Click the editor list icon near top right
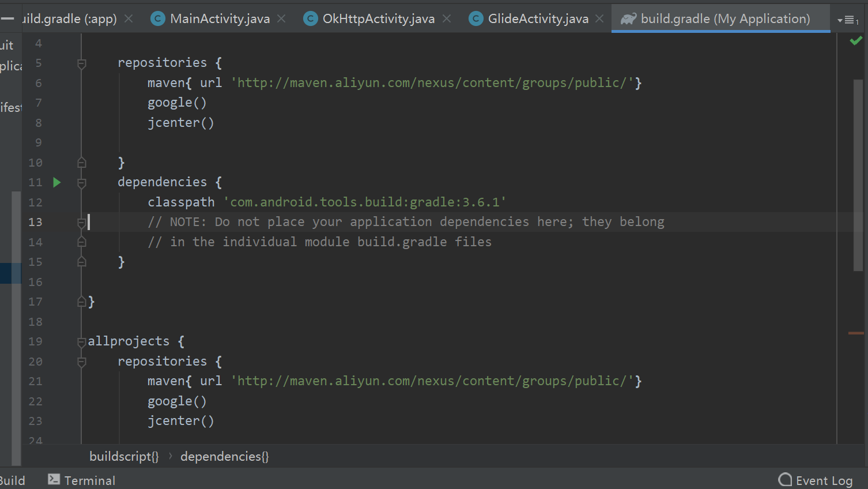 click(848, 18)
